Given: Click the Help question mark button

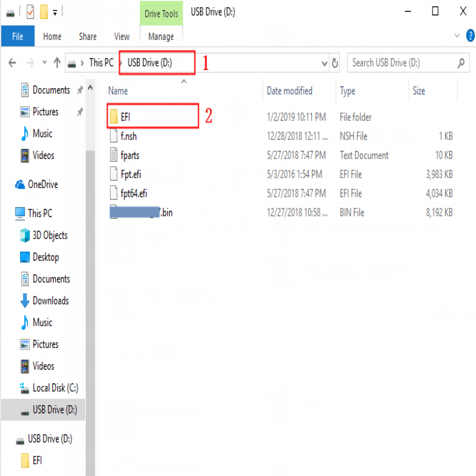Looking at the screenshot, I should (470, 36).
